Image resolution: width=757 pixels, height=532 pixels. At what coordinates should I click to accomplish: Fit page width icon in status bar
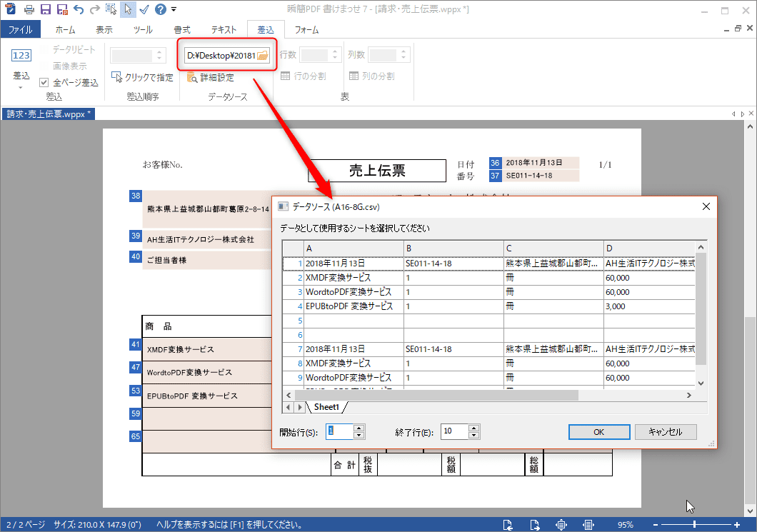click(x=588, y=525)
